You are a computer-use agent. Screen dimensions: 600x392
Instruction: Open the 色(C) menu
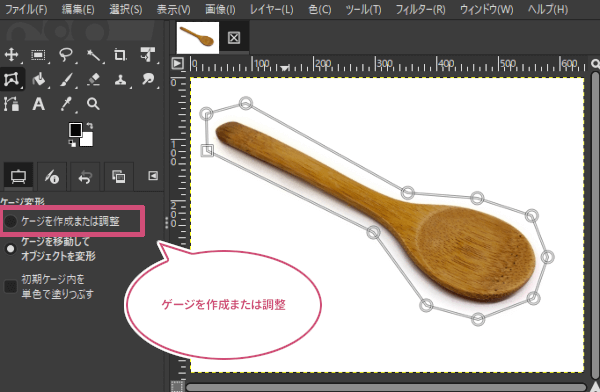[x=320, y=9]
